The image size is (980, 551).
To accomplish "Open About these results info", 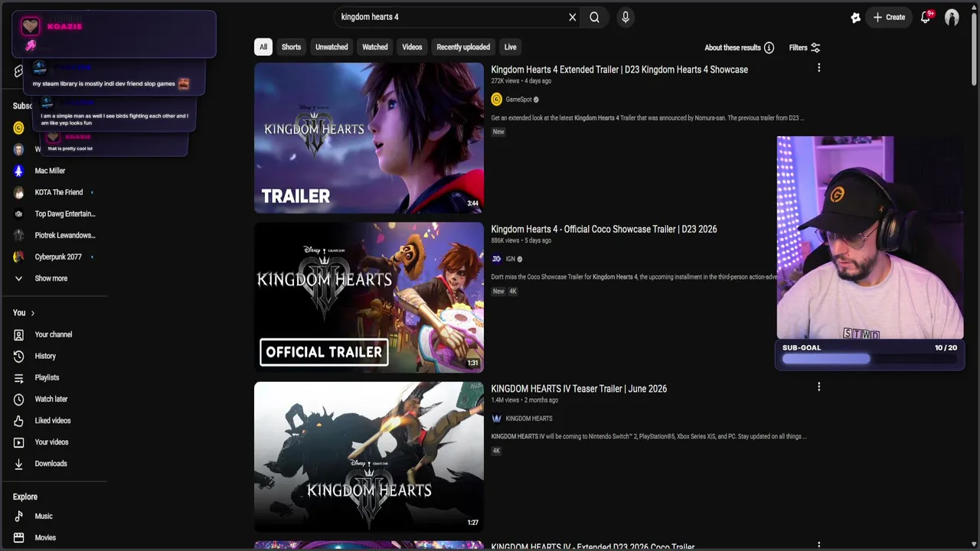I will (740, 47).
